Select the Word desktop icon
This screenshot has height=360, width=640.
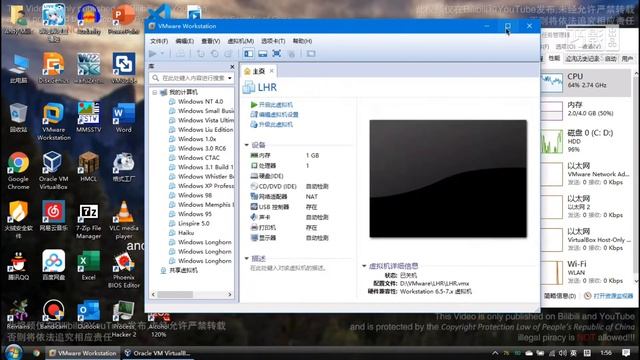tap(124, 118)
